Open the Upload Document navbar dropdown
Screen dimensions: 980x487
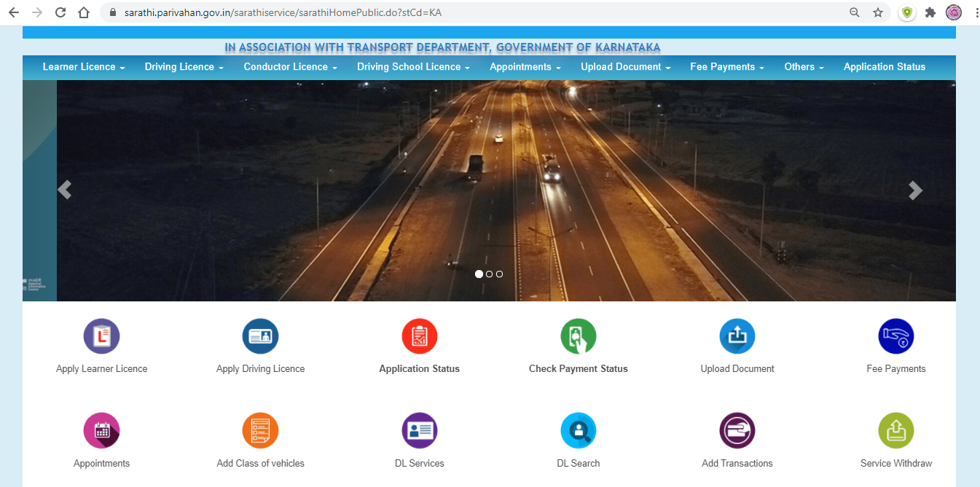click(626, 67)
